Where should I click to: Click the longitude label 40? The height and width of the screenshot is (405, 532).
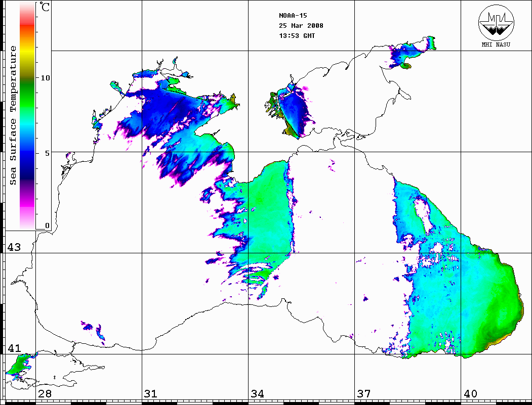[x=470, y=394]
